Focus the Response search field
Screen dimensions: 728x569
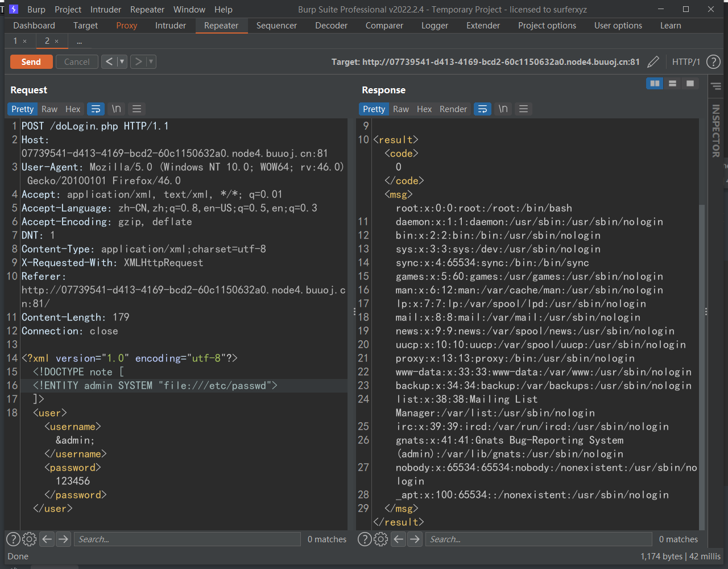click(x=539, y=539)
